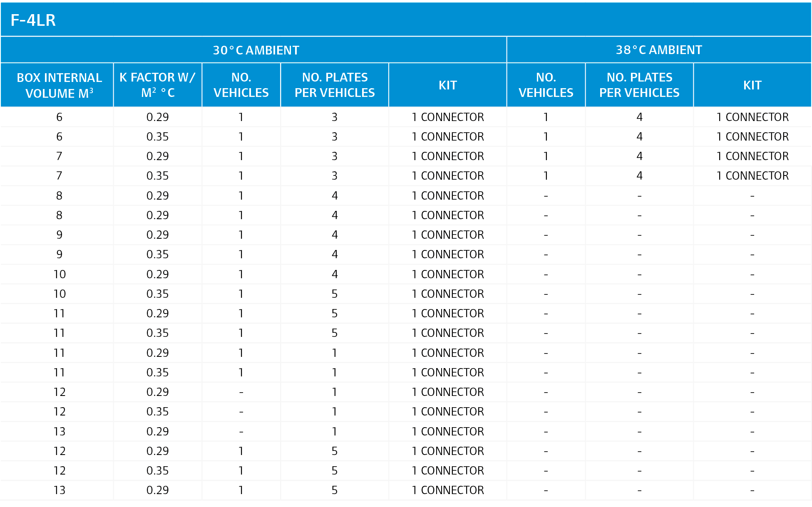The height and width of the screenshot is (507, 812).
Task: Click plates value 5 in volume 10, 0.35 row
Action: pos(335,294)
